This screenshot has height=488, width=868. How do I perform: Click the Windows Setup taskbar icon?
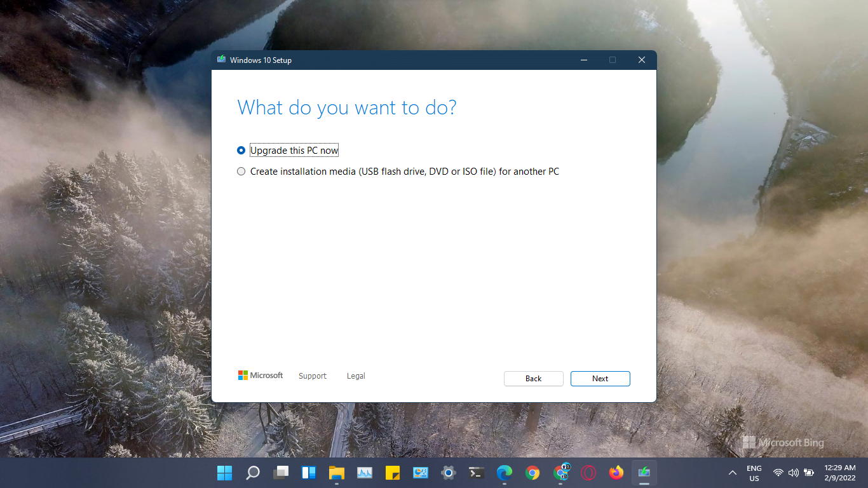pyautogui.click(x=644, y=473)
